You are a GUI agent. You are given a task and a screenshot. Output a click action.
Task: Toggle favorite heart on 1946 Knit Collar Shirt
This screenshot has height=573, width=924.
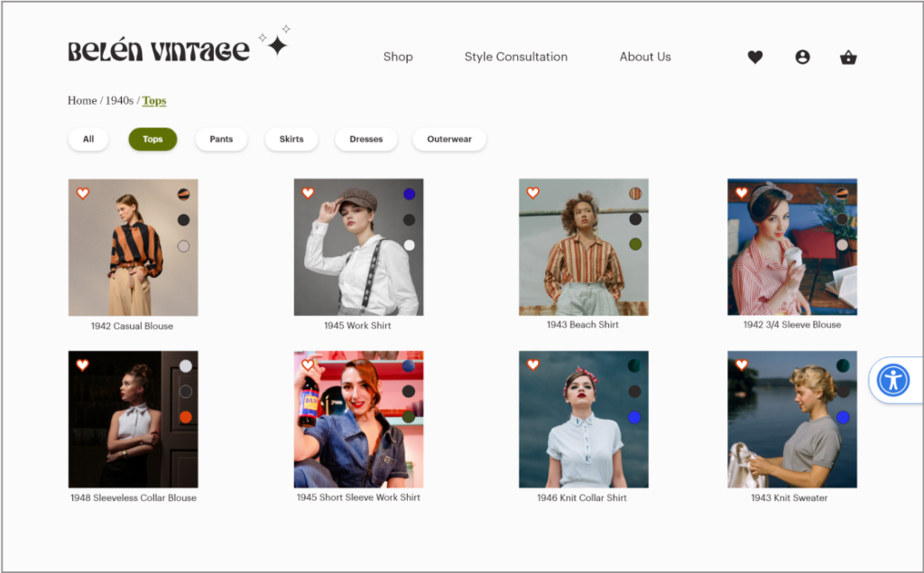pos(532,365)
